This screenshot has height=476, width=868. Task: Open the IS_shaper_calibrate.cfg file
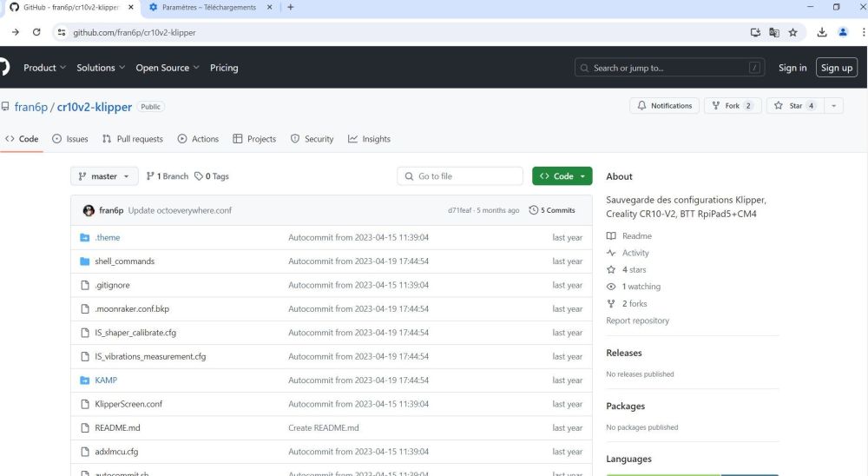tap(135, 333)
